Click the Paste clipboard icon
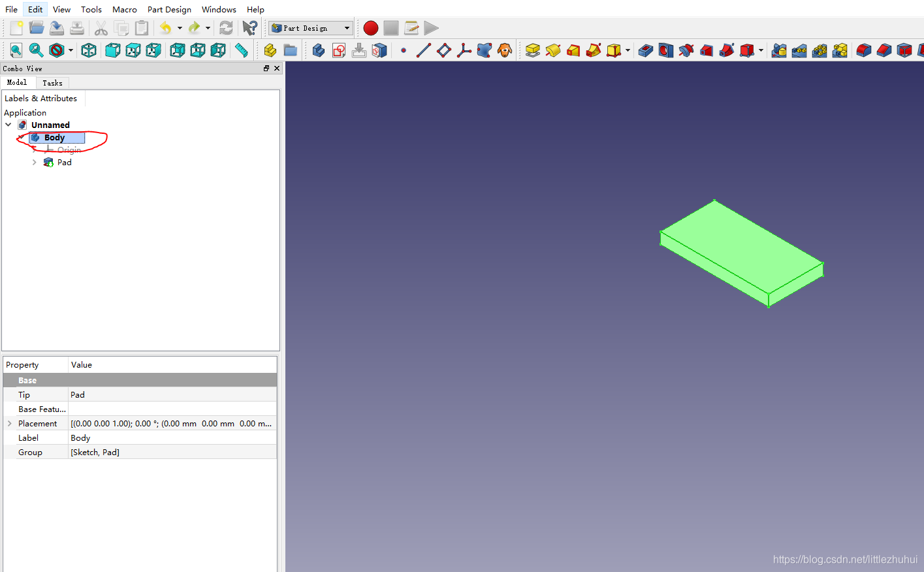924x572 pixels. click(141, 28)
